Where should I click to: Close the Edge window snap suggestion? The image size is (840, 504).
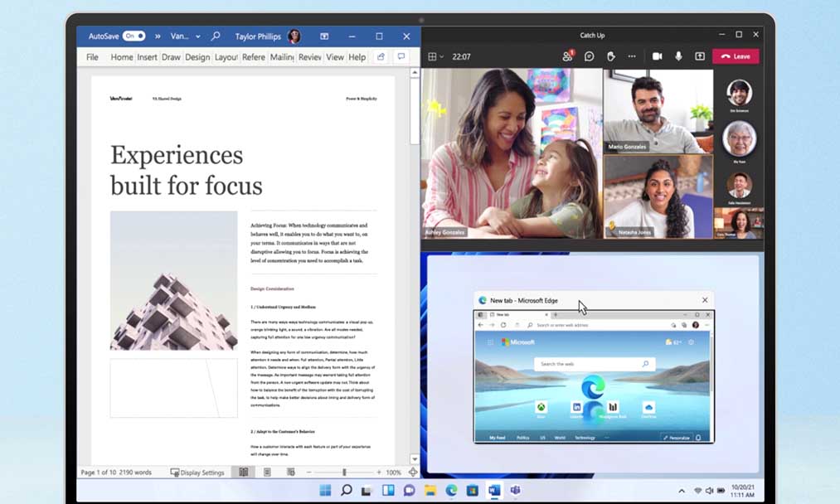click(705, 300)
